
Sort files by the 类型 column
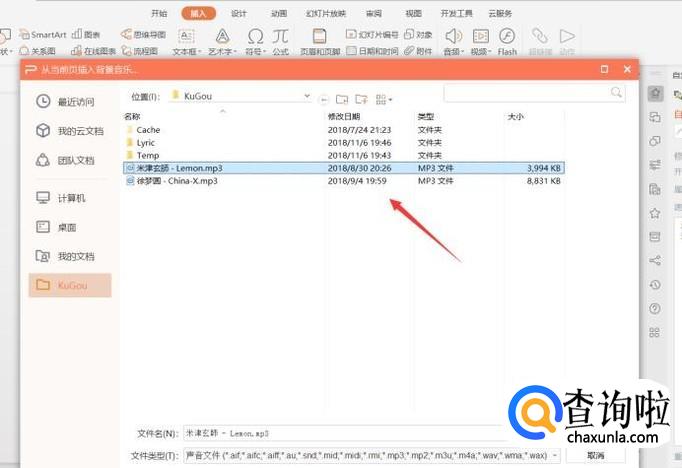(x=426, y=117)
